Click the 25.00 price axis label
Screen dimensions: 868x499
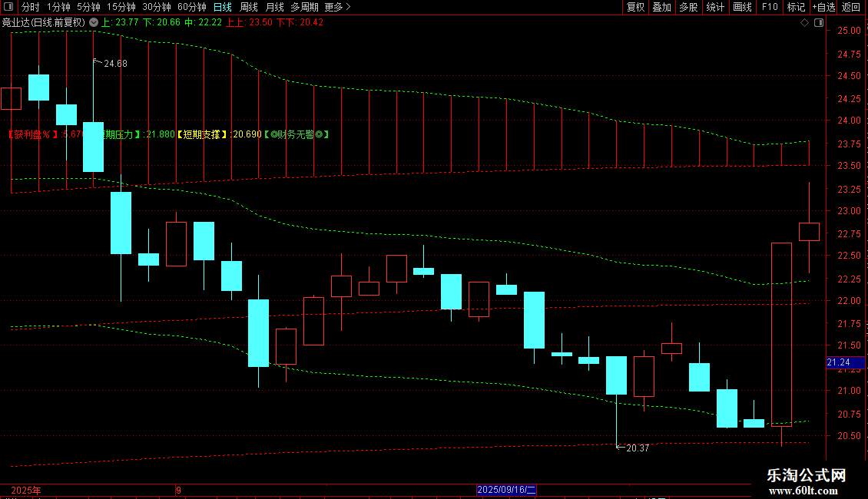pos(849,31)
